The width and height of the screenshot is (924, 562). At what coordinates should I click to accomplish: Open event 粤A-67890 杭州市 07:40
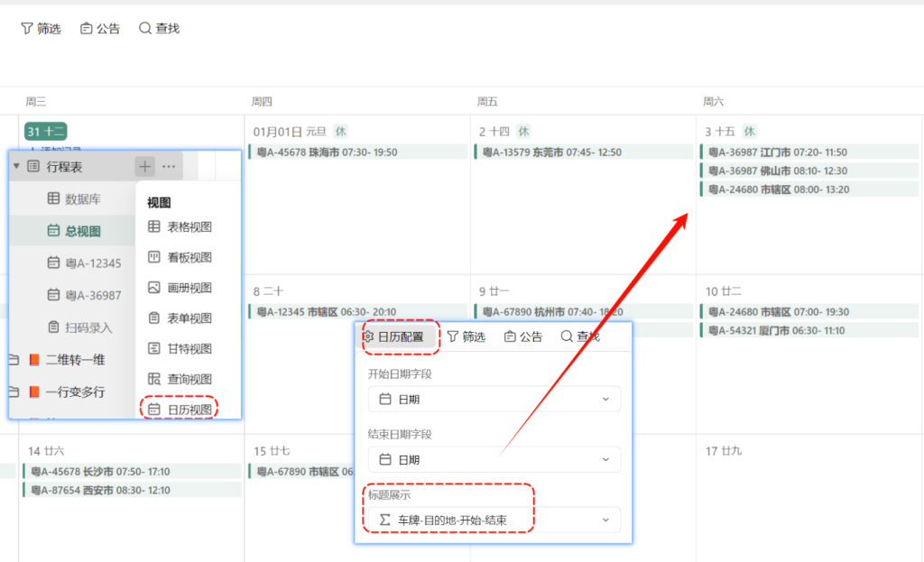pos(584,311)
